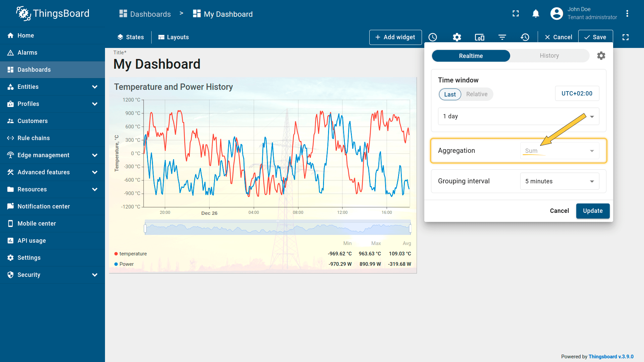Screen dimensions: 644x362
Task: Click the Update button
Action: click(593, 211)
